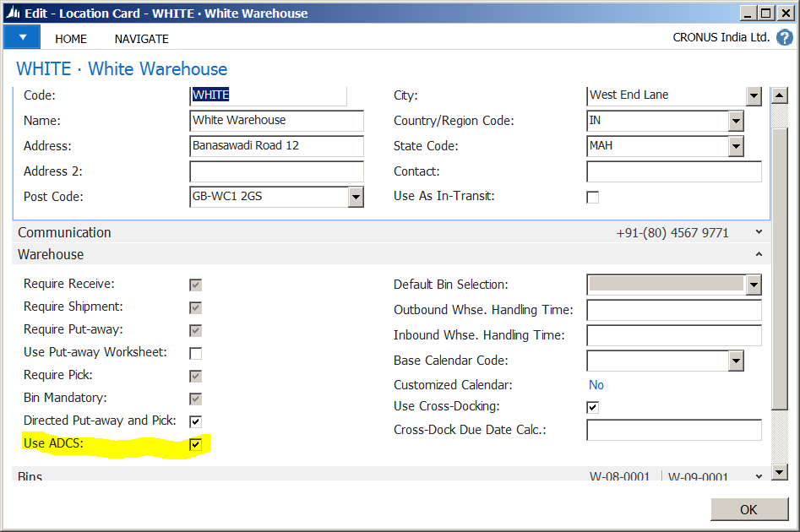Open the NAVIGATE ribbon tab

141,39
